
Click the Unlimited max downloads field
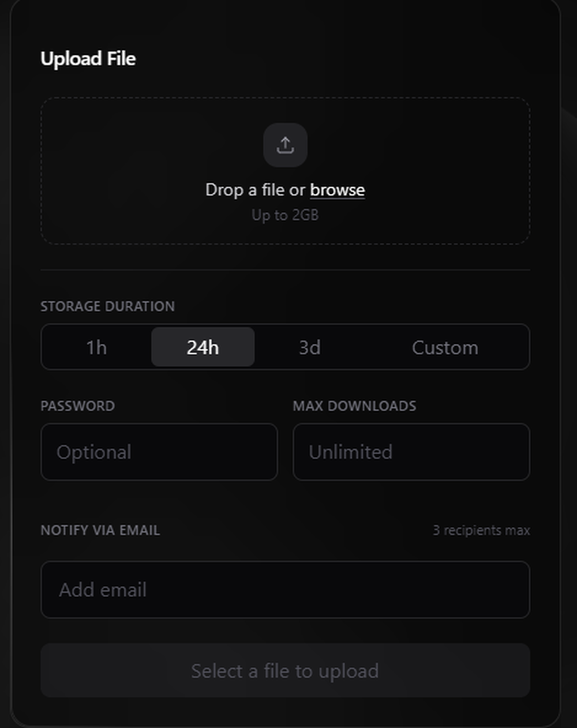tap(411, 452)
